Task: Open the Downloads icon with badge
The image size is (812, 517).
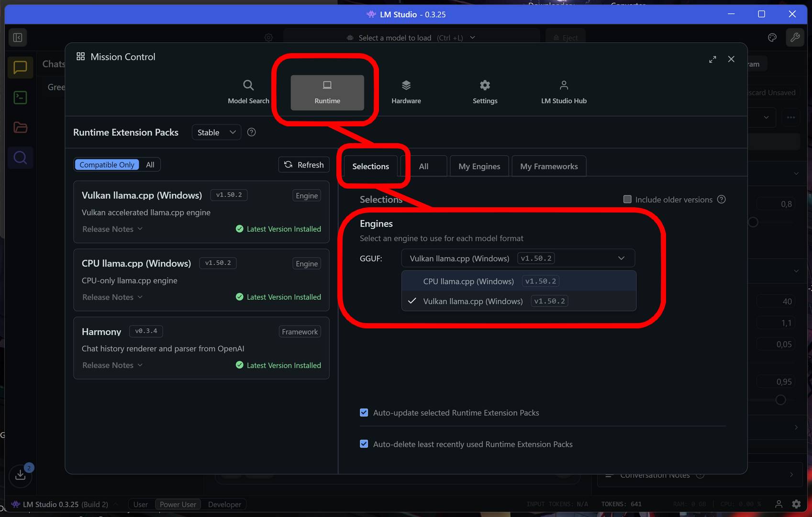Action: 21,474
